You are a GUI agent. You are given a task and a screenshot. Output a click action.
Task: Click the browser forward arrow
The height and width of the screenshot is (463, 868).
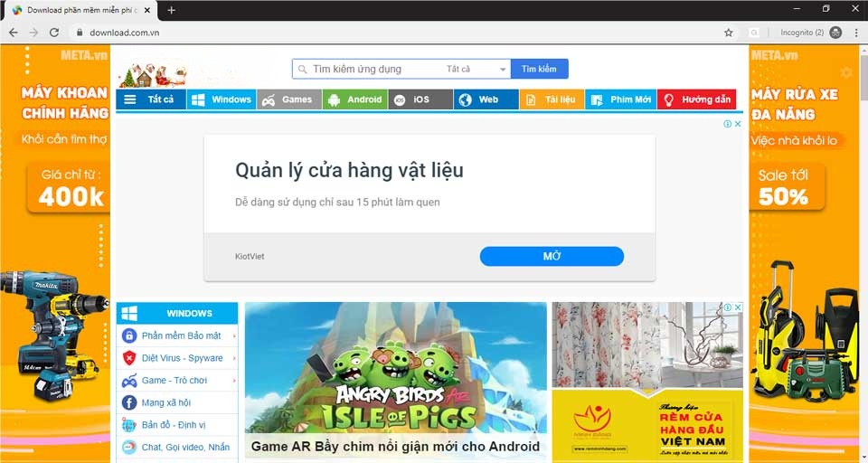[x=33, y=33]
